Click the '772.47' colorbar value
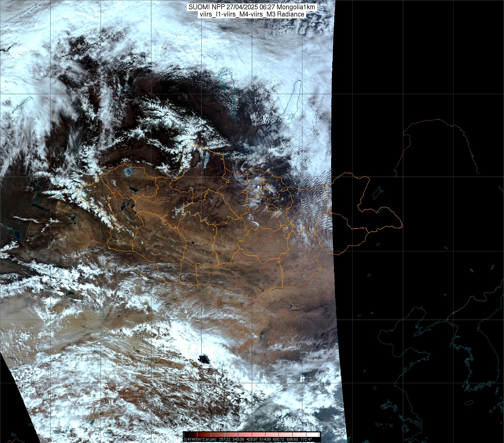The width and height of the screenshot is (504, 443). [x=306, y=440]
